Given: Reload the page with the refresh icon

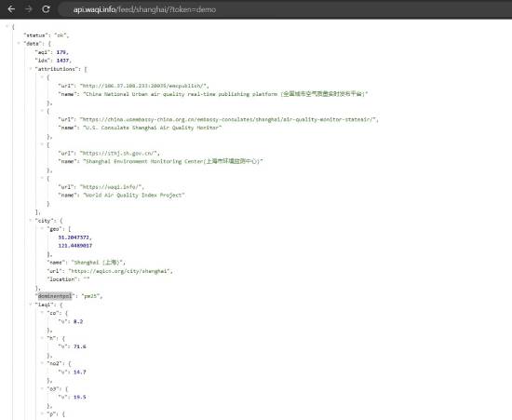Looking at the screenshot, I should [x=46, y=9].
